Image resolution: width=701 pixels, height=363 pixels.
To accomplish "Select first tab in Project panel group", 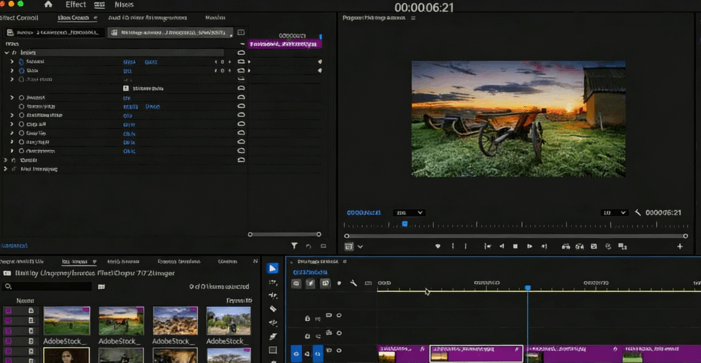I will point(22,262).
